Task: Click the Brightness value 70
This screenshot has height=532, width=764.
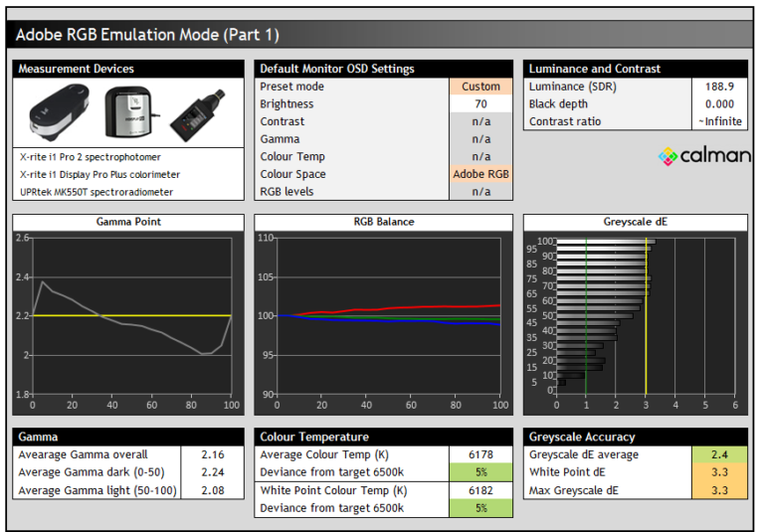Action: click(480, 104)
